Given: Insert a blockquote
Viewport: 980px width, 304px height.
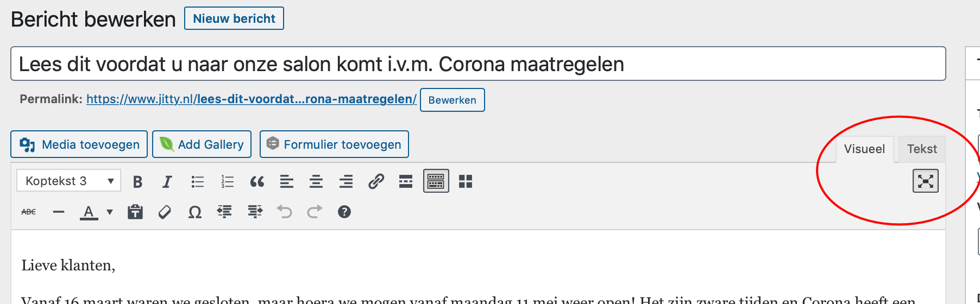Looking at the screenshot, I should [257, 182].
